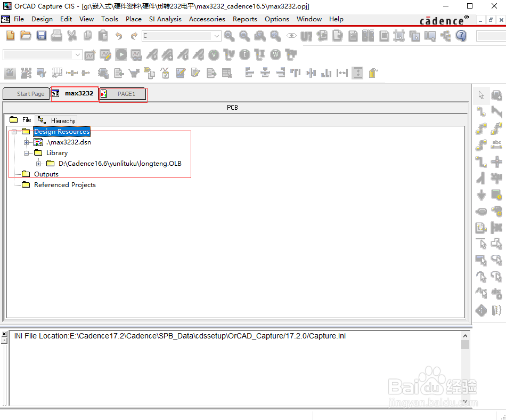Click the current marker I icon

[x=244, y=55]
